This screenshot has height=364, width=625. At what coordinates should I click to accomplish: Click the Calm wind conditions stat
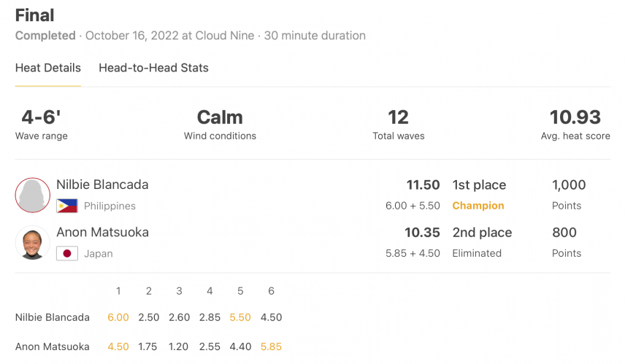pos(220,117)
